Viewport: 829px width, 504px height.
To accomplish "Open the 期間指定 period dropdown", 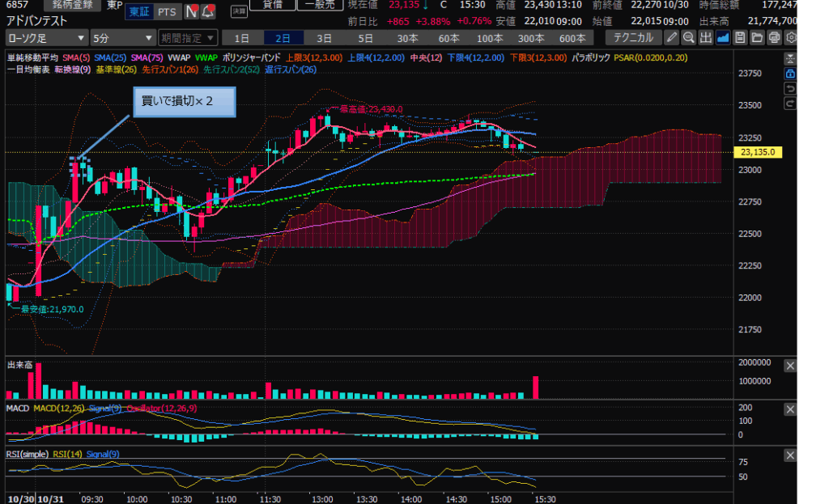I will [188, 38].
